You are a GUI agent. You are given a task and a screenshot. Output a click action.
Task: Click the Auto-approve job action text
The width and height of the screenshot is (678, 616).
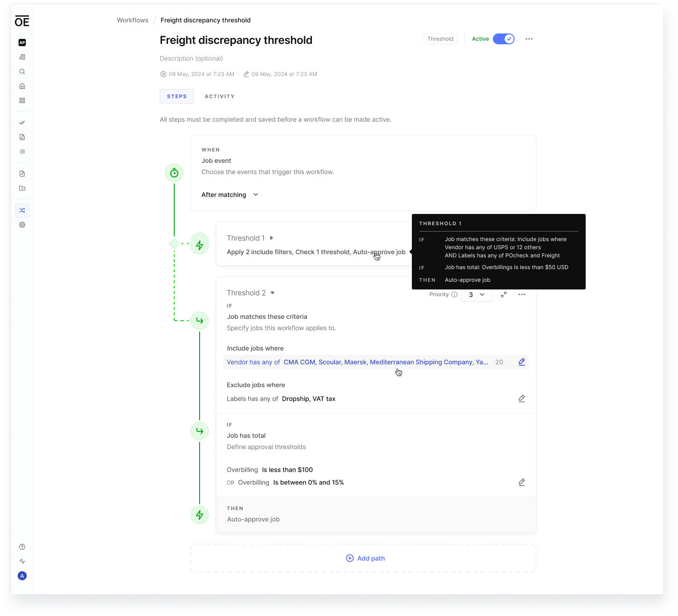point(253,519)
